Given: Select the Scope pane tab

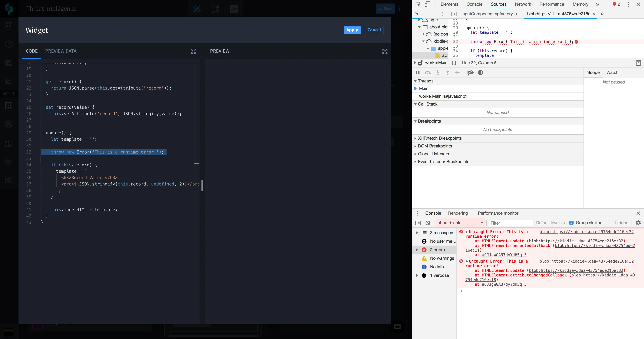Looking at the screenshot, I should (x=593, y=72).
